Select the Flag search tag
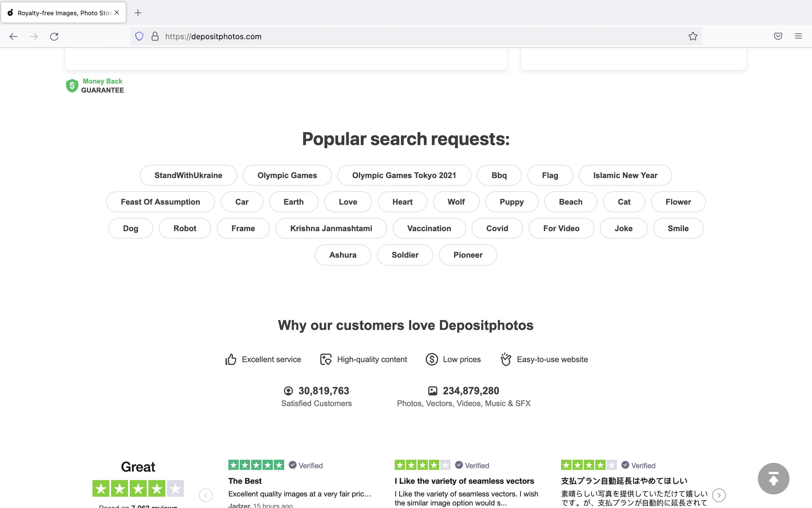812x508 pixels. pos(550,175)
